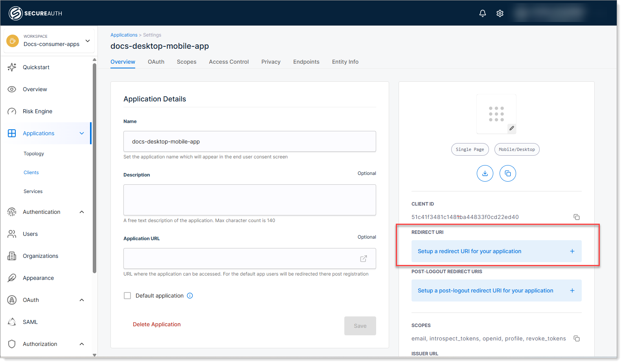Click the Name input field
Screen dimensions: 623x364
(x=250, y=141)
